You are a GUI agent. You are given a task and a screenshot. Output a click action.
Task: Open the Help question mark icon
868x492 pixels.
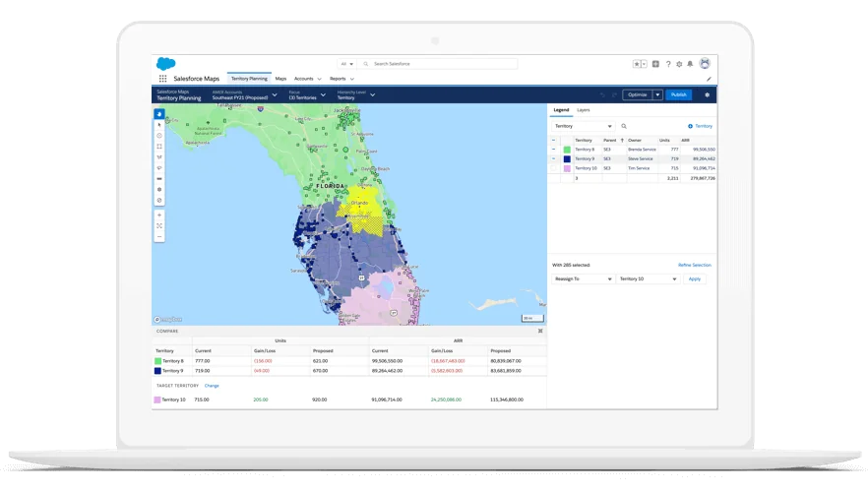668,64
